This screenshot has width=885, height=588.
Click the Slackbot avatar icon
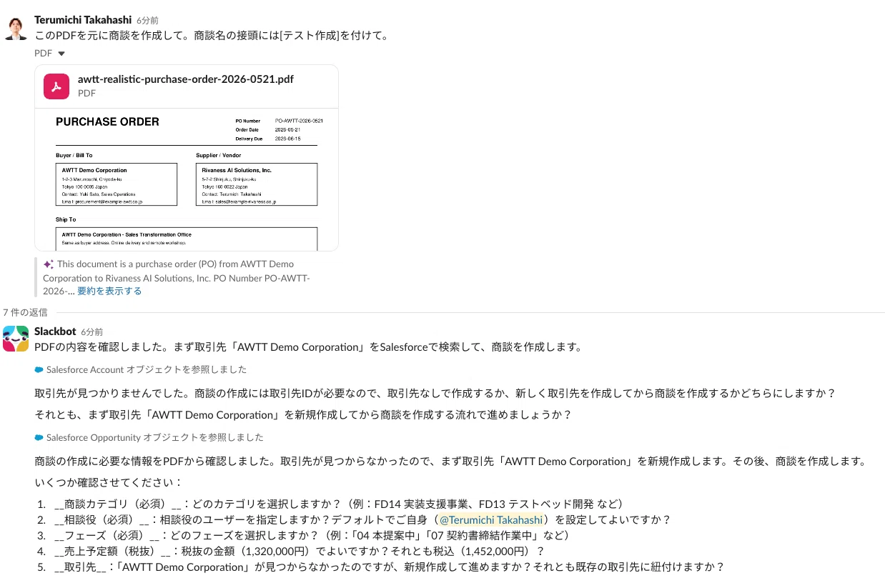pos(16,339)
